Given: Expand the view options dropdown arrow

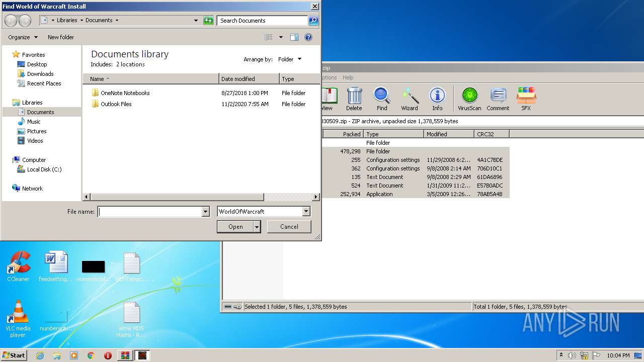Looking at the screenshot, I should (281, 37).
